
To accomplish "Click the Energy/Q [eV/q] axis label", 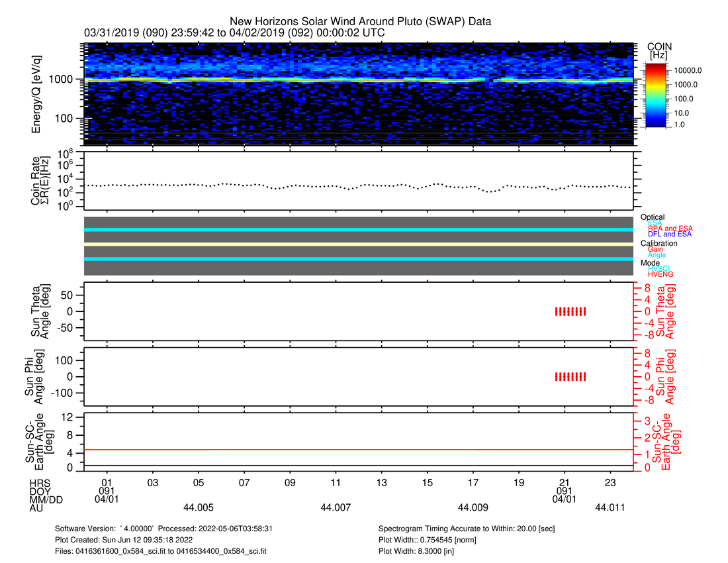I will [37, 94].
